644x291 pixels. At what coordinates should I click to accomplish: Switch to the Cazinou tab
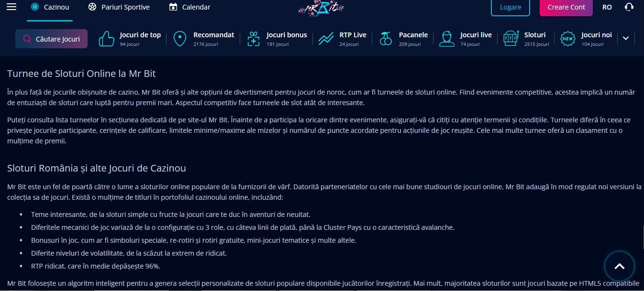click(x=50, y=8)
